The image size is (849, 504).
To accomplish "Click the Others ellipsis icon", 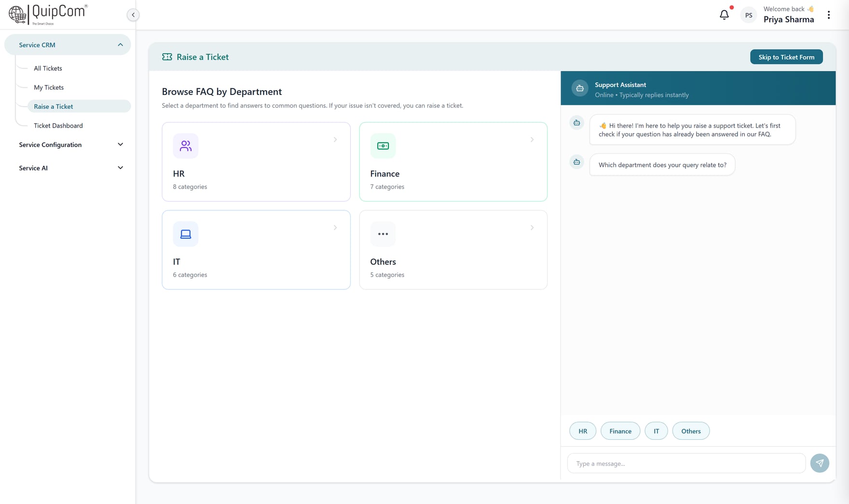I will [x=383, y=234].
